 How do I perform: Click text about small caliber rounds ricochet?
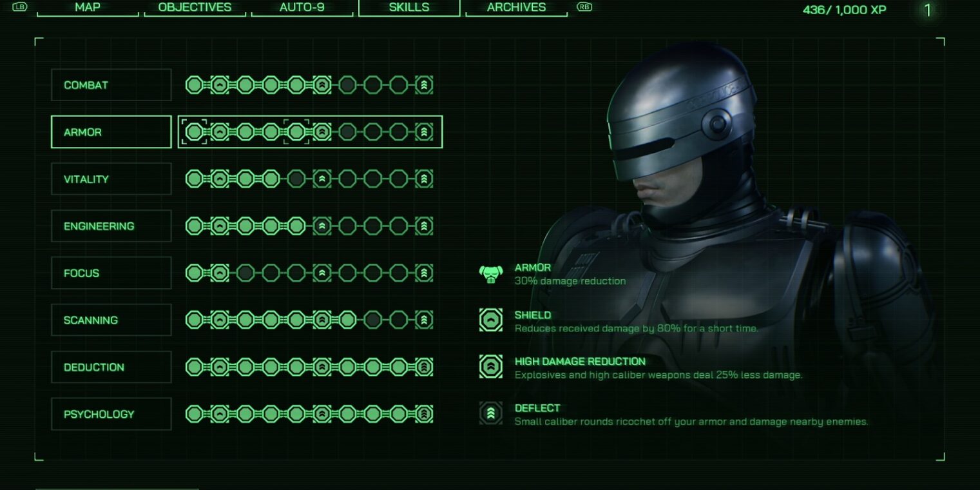tap(691, 422)
